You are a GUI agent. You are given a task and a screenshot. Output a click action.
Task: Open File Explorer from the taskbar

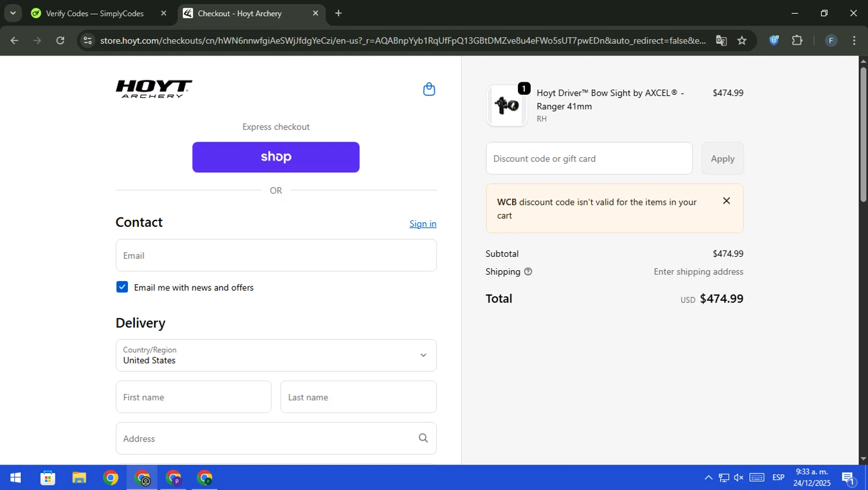[79, 478]
